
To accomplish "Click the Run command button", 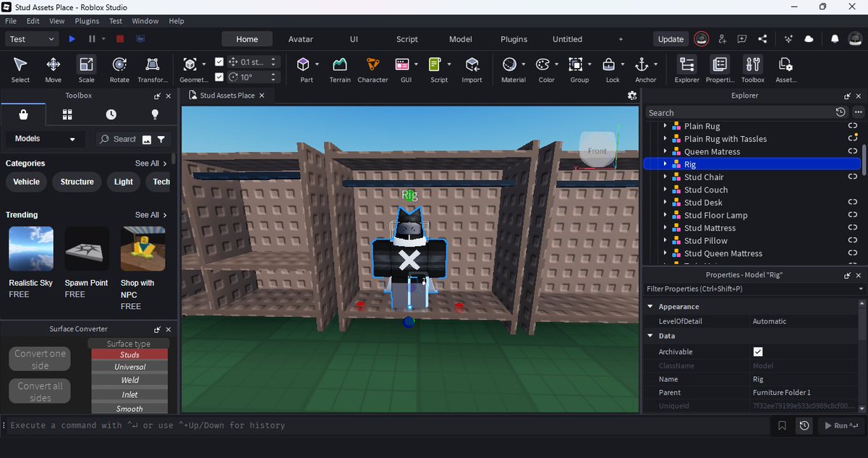I will [x=841, y=425].
